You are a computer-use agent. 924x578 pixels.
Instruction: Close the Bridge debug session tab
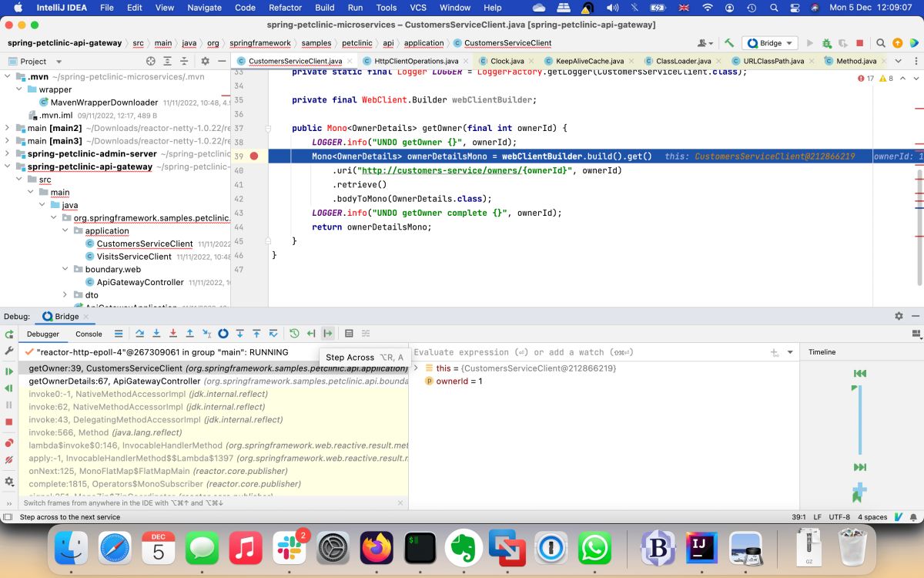click(x=86, y=317)
